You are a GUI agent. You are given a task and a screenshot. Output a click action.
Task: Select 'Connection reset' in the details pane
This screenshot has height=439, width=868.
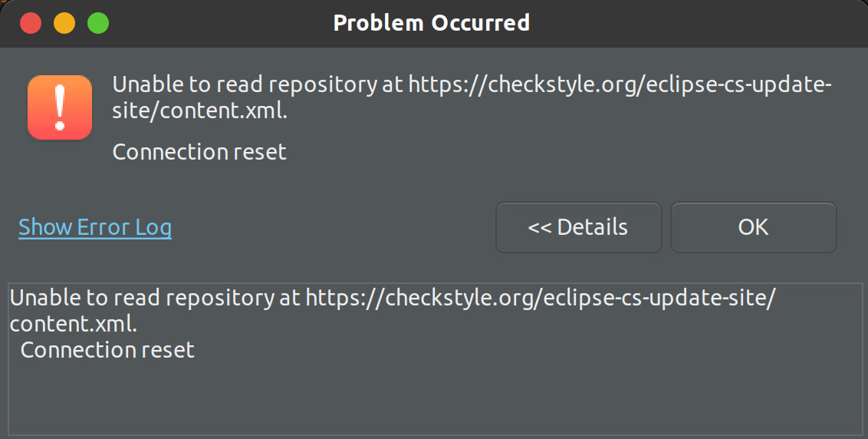[107, 350]
